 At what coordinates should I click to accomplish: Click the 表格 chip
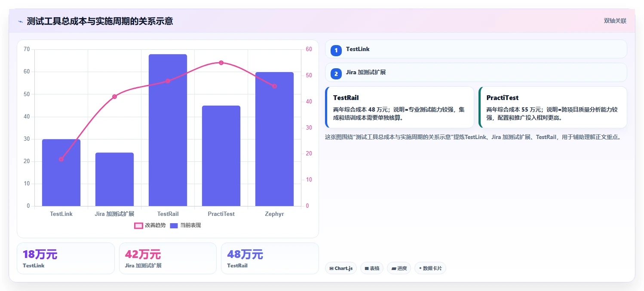372,268
